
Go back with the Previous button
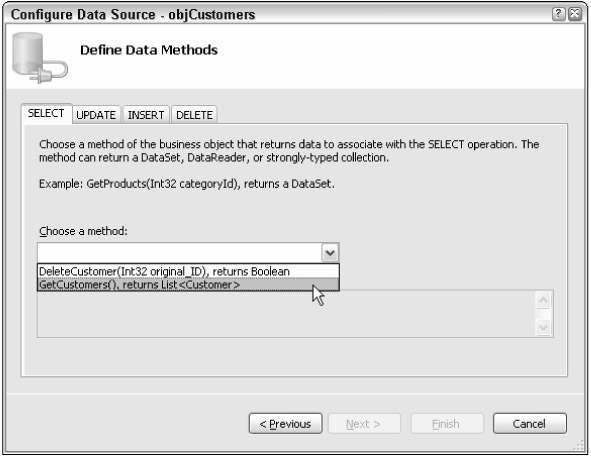point(285,424)
